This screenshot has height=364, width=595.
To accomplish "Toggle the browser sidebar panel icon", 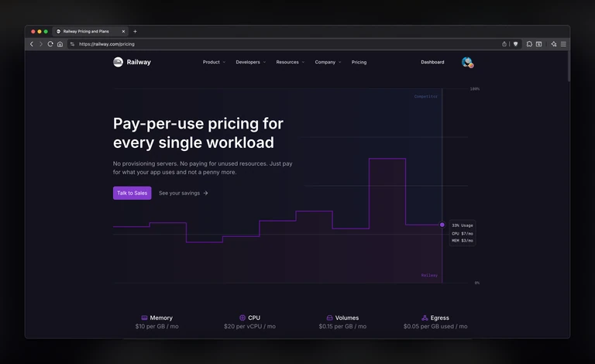I will pos(539,44).
